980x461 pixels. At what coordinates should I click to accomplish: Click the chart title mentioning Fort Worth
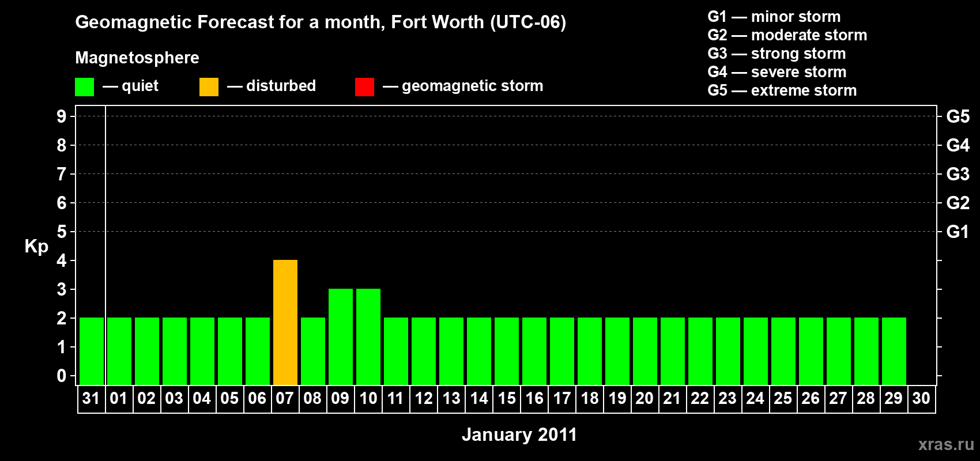pos(321,22)
